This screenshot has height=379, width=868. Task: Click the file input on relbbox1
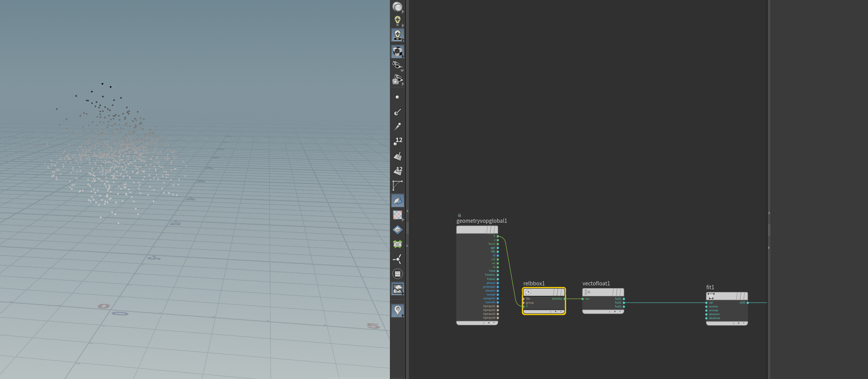pyautogui.click(x=523, y=299)
